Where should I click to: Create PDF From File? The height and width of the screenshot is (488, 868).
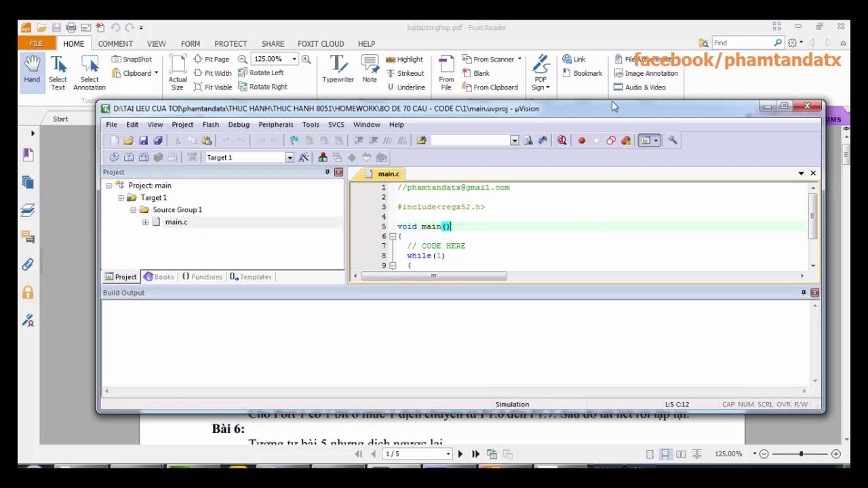click(x=446, y=73)
